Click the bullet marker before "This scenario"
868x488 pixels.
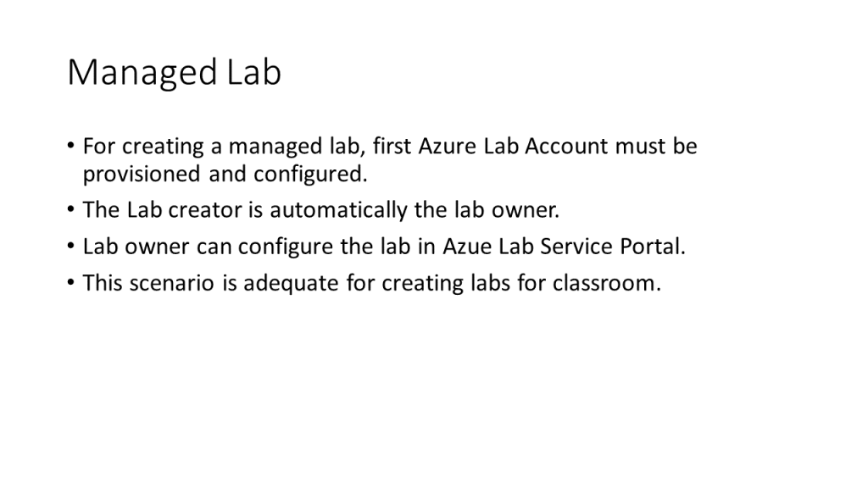click(71, 283)
